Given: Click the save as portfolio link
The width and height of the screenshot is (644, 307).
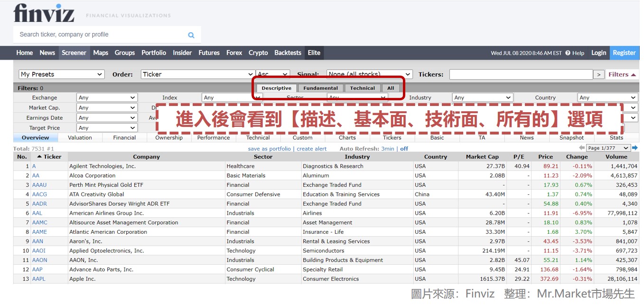Looking at the screenshot, I should [x=269, y=149].
